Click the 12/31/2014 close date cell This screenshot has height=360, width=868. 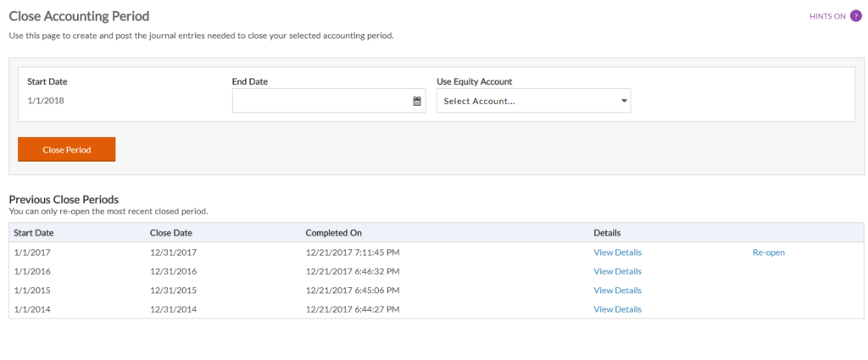(173, 309)
